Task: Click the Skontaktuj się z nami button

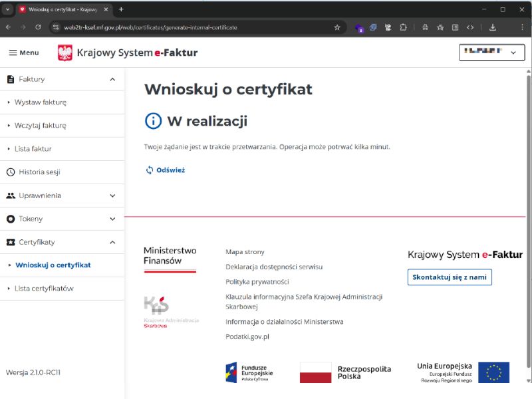Action: click(450, 277)
